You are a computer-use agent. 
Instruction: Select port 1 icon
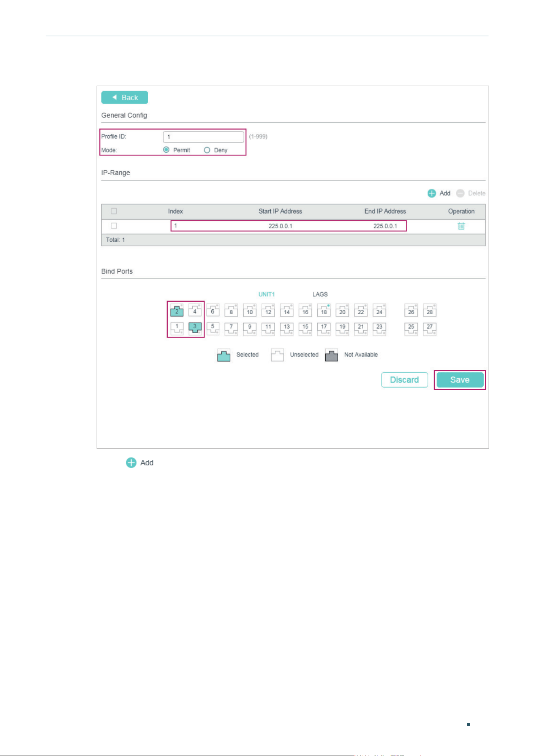177,328
